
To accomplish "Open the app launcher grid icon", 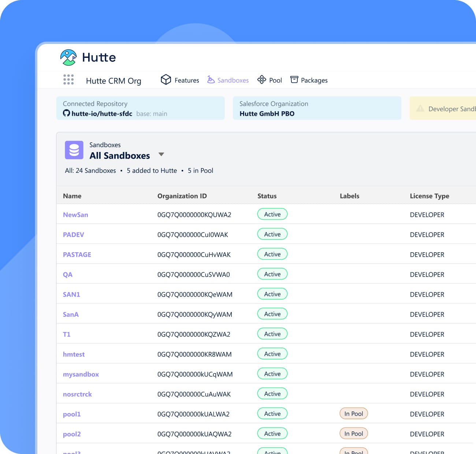I will (x=68, y=79).
